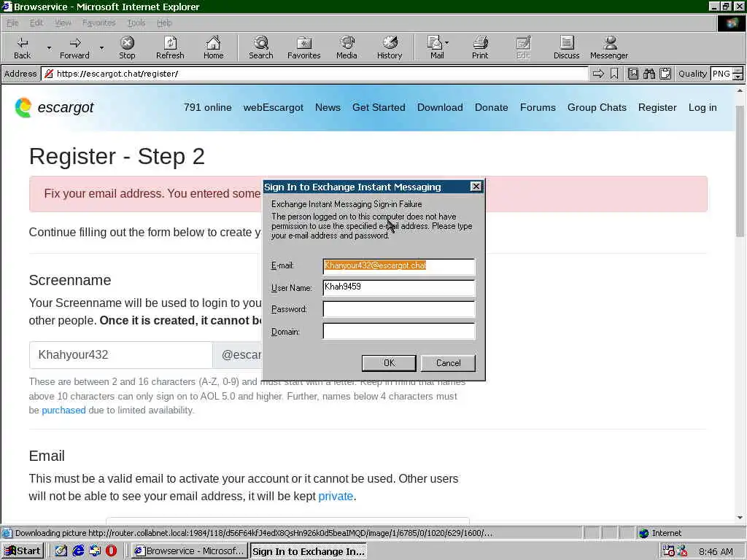Click the binoculars find icon

(649, 74)
